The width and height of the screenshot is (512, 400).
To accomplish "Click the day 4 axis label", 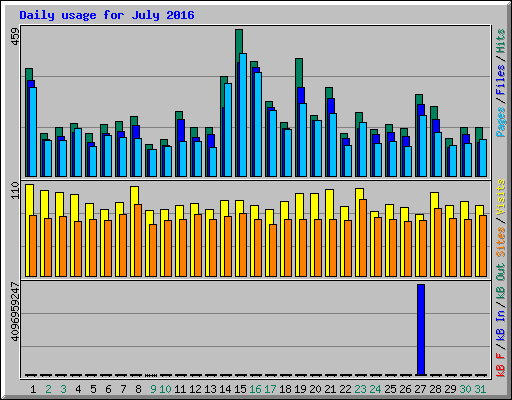I will (78, 389).
